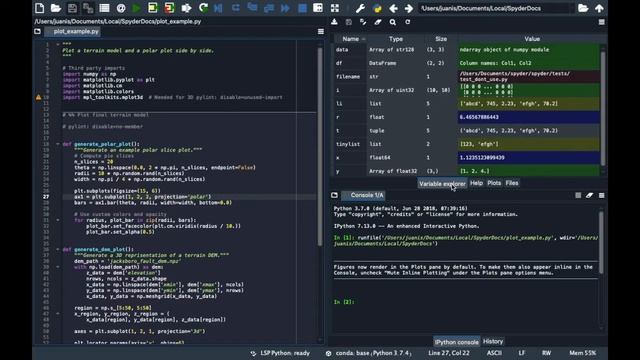Continue execution until next breakpoint
The width and height of the screenshot is (640, 360).
[285, 8]
